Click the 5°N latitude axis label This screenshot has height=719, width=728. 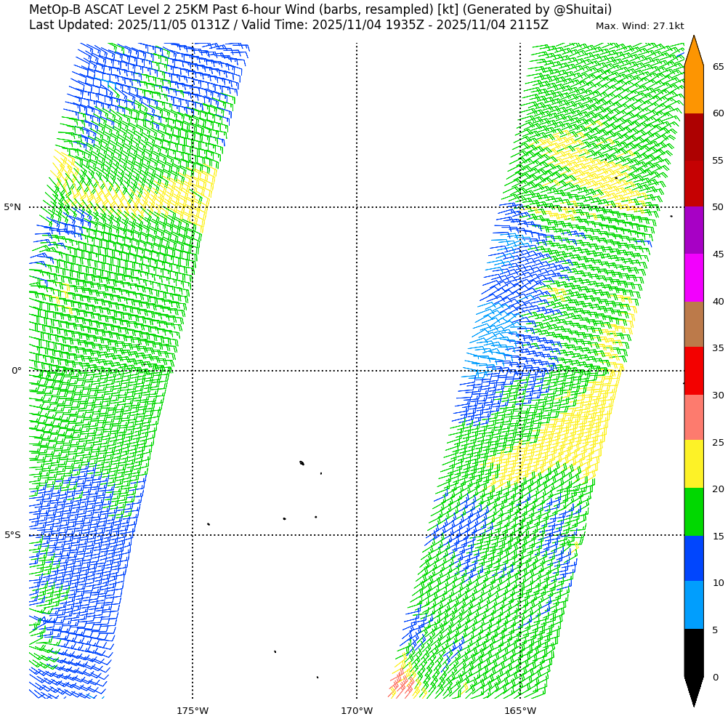[12, 207]
